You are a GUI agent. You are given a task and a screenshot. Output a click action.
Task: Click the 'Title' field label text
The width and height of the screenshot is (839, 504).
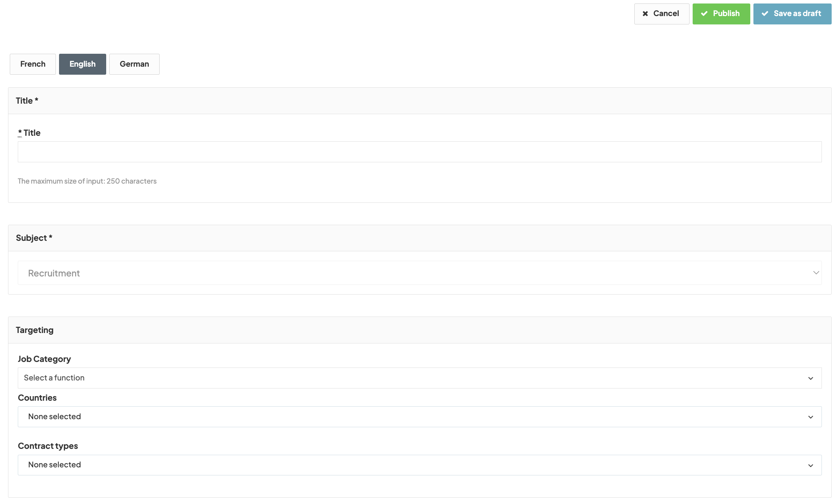coord(32,133)
